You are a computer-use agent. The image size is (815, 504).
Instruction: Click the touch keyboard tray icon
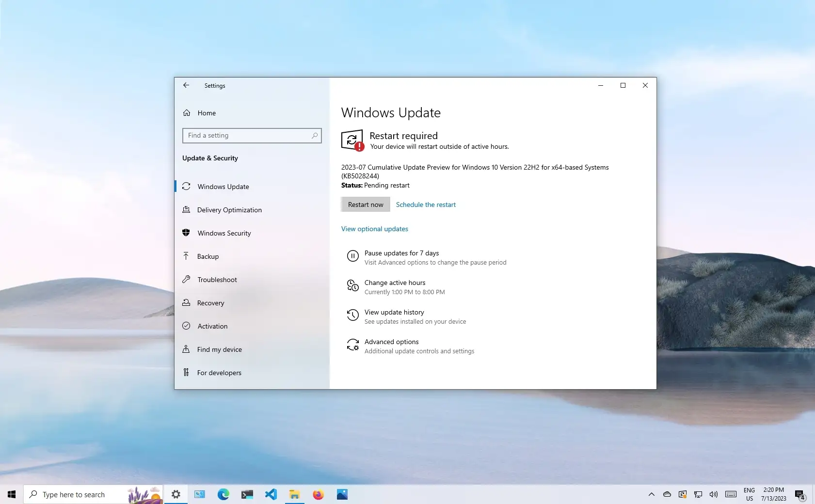pyautogui.click(x=731, y=494)
